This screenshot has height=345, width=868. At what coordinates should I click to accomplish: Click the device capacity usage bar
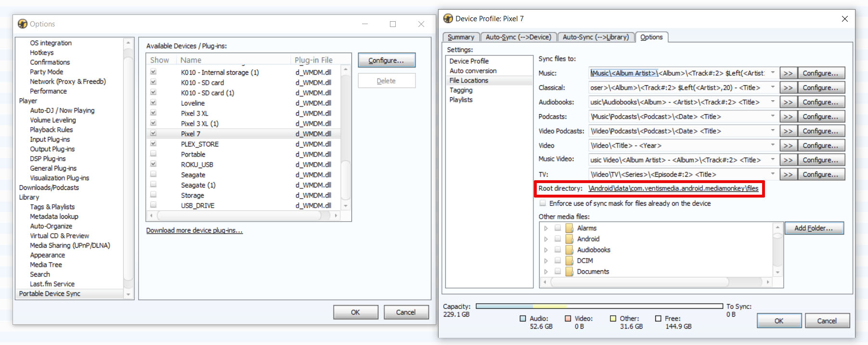599,306
